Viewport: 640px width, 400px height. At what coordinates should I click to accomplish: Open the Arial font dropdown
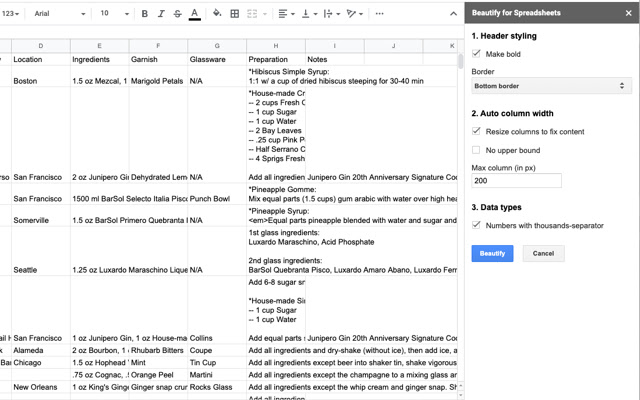(x=60, y=14)
